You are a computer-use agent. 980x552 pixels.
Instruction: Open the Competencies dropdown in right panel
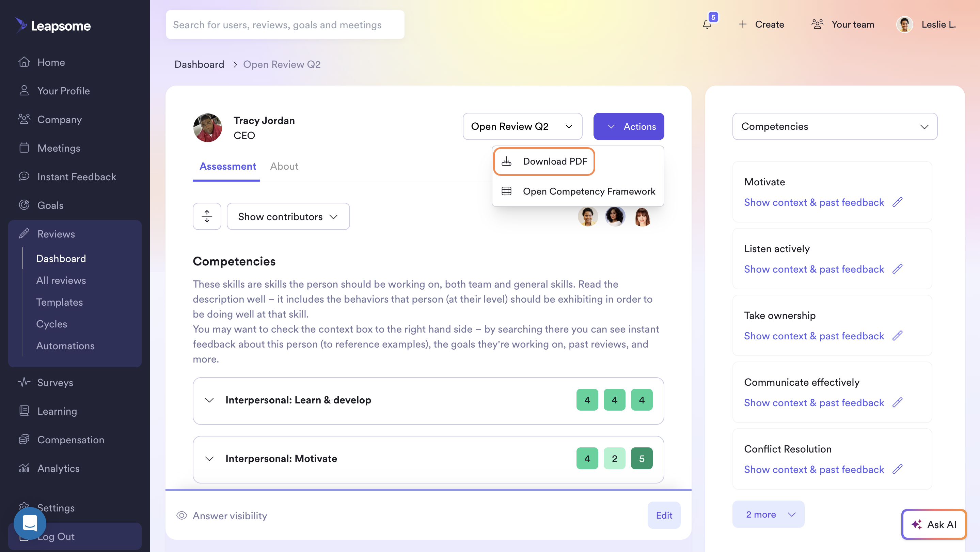coord(835,126)
